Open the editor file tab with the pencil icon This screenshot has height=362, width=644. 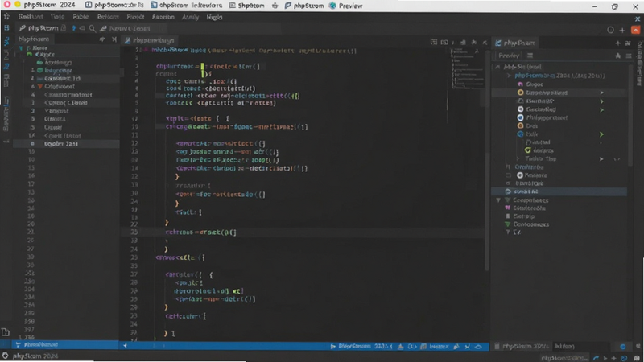pyautogui.click(x=150, y=40)
